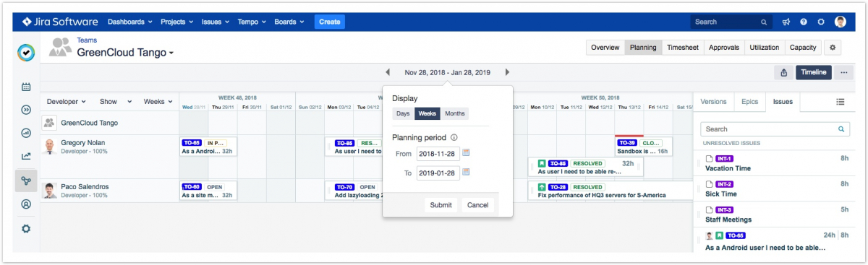Click the fast-forward circle sidebar icon
868x265 pixels.
(x=26, y=110)
